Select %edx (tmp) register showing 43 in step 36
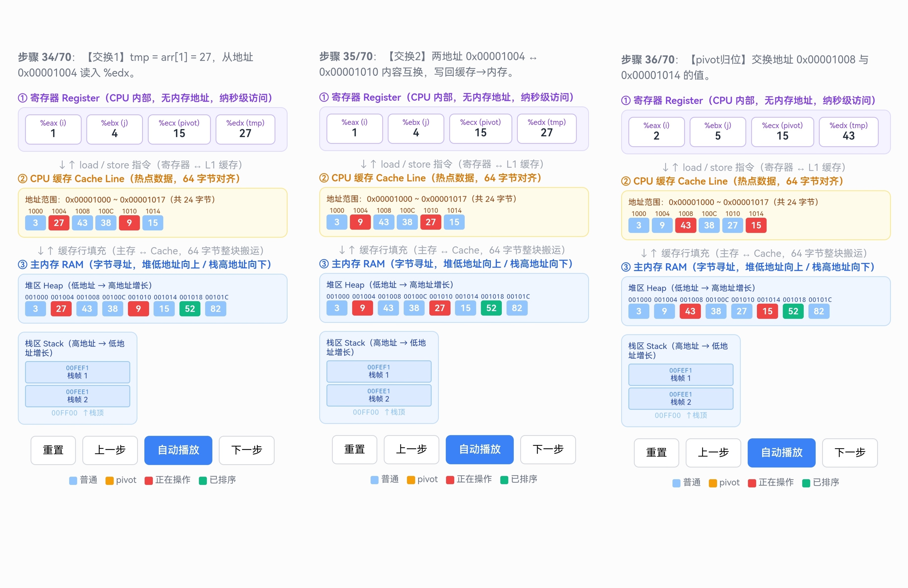908x588 pixels. 849,132
